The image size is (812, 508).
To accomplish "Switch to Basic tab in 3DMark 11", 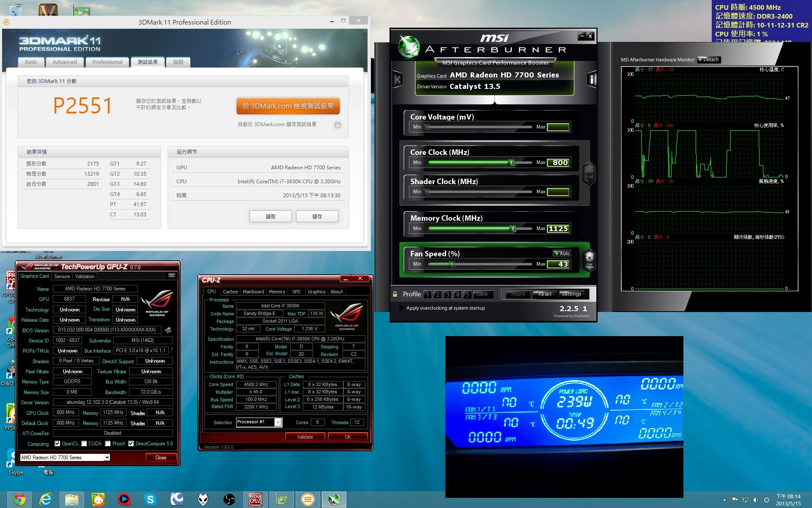I will [x=31, y=62].
